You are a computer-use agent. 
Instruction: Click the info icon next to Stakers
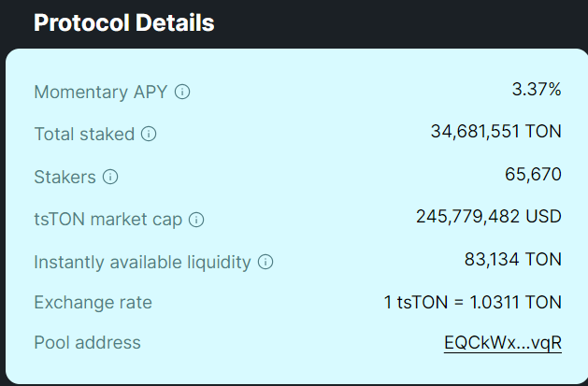point(110,177)
